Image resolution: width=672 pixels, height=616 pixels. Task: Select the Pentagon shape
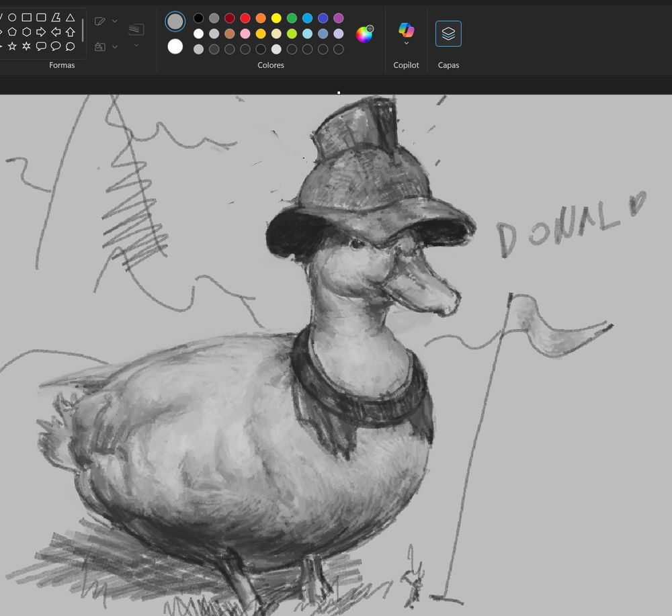12,32
